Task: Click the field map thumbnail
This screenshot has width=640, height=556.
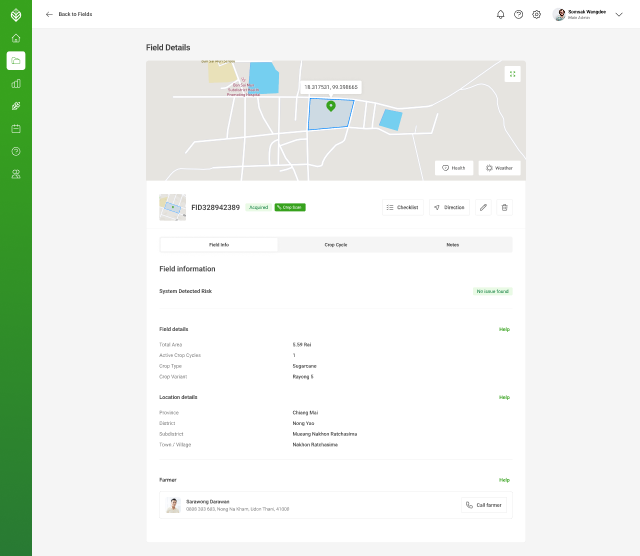Action: click(173, 207)
